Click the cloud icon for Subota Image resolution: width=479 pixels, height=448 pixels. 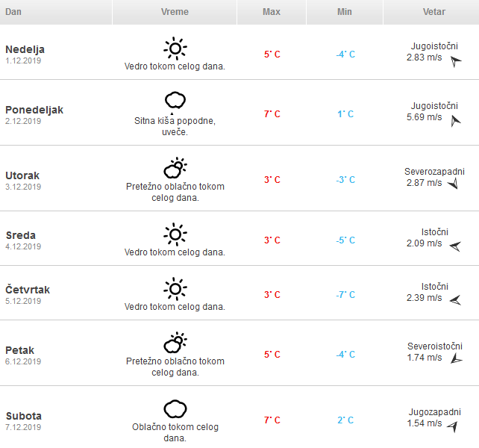click(x=175, y=408)
